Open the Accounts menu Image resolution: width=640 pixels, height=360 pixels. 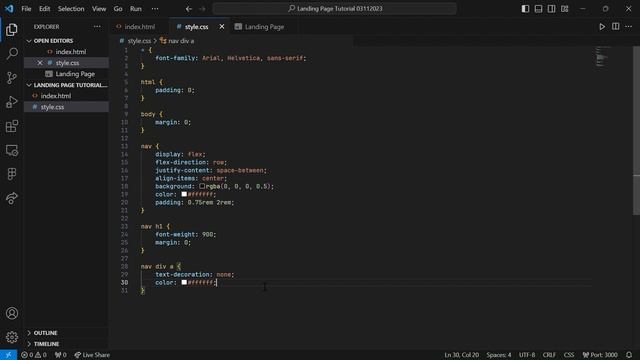(12, 313)
